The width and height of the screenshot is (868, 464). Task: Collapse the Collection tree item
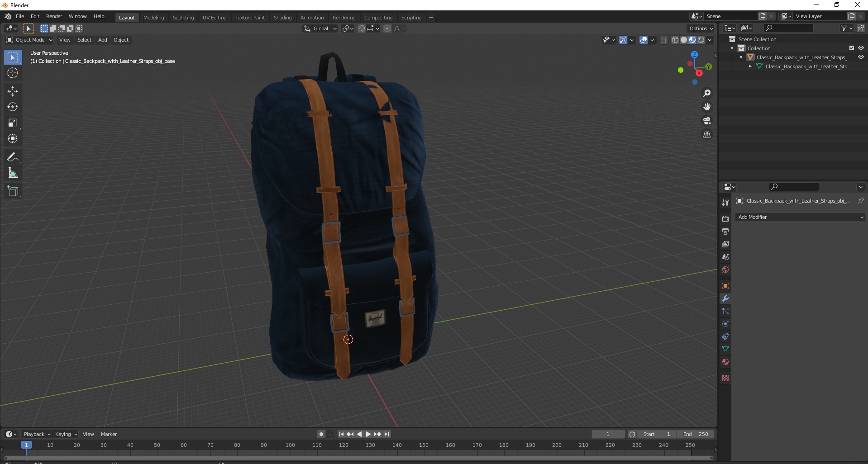pos(732,48)
